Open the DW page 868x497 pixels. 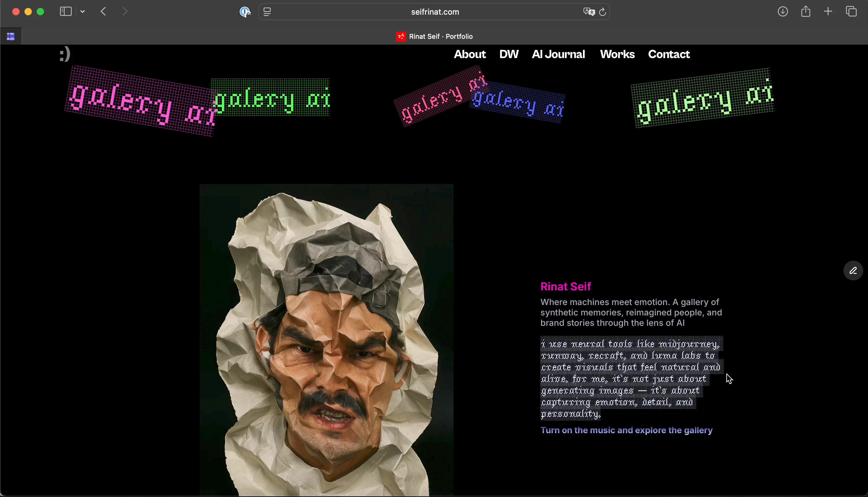(x=509, y=55)
